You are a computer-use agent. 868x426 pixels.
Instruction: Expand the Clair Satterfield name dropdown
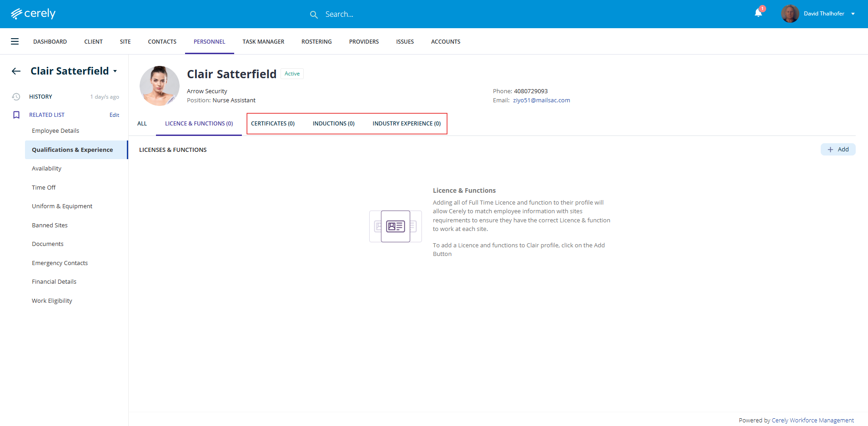[115, 71]
